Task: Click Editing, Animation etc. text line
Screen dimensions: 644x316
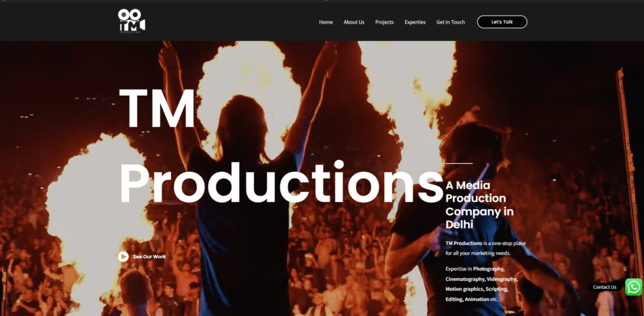Action: click(x=472, y=299)
